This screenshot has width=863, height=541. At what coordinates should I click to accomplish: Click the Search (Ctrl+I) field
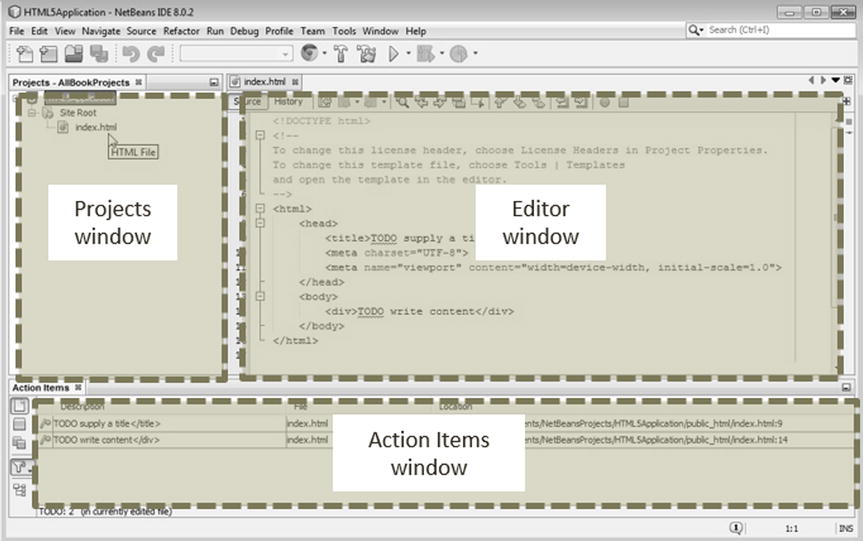coord(771,30)
